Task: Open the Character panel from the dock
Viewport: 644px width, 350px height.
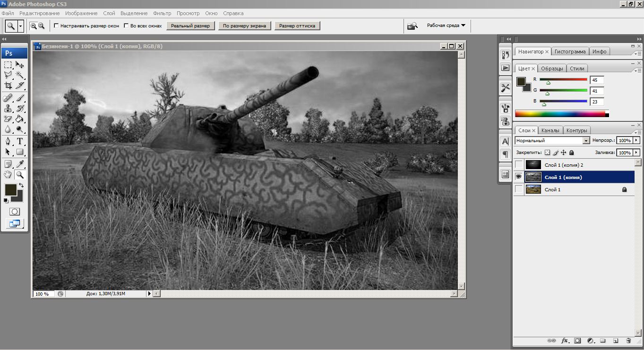Action: coord(505,141)
